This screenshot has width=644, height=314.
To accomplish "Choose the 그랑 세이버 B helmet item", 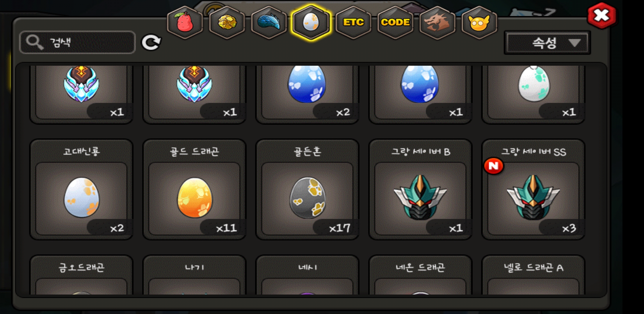I will click(420, 190).
